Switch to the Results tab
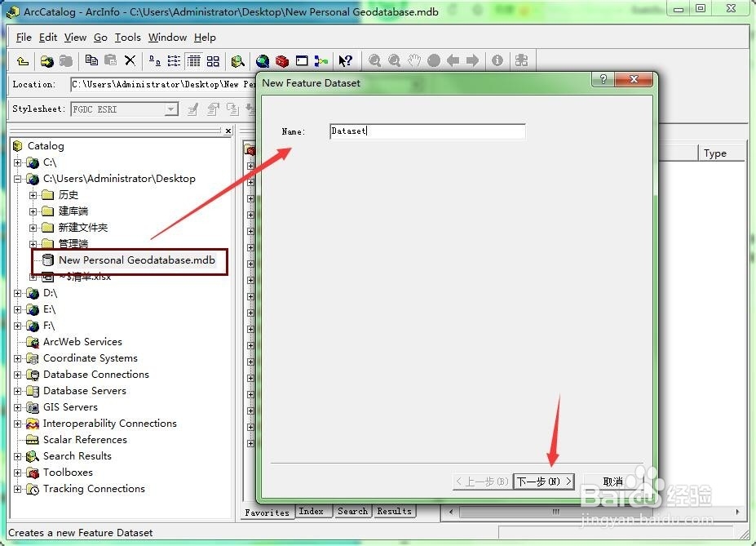756x546 pixels. (x=395, y=511)
